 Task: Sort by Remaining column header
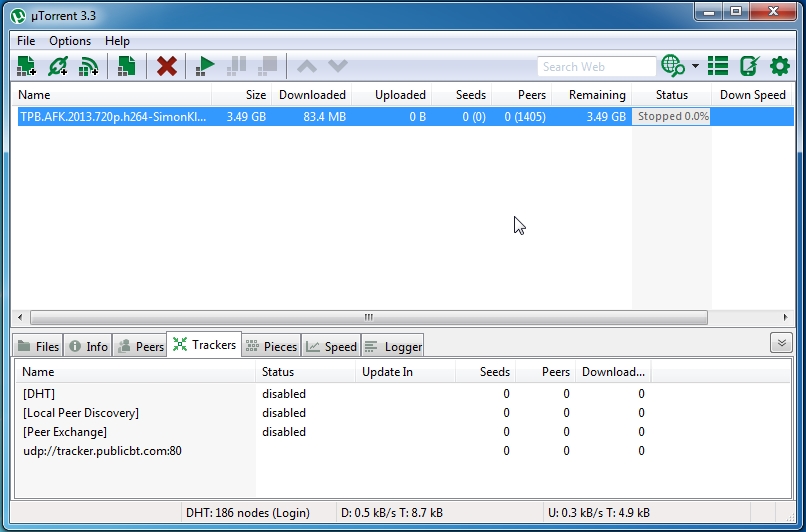coord(592,95)
